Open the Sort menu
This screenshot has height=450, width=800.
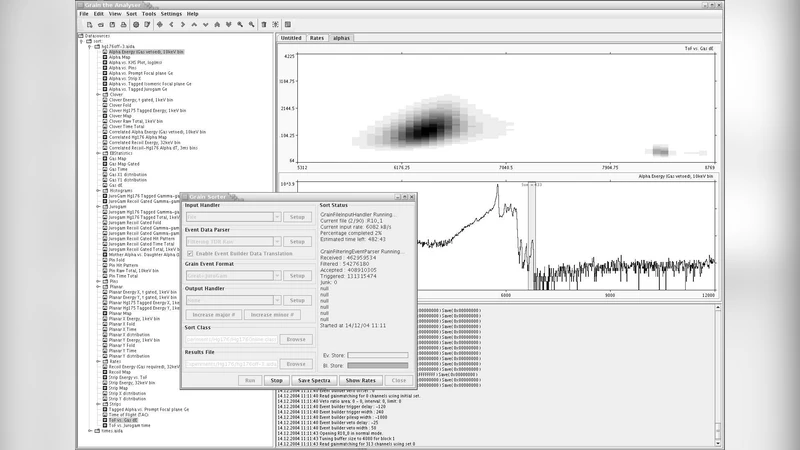(130, 14)
